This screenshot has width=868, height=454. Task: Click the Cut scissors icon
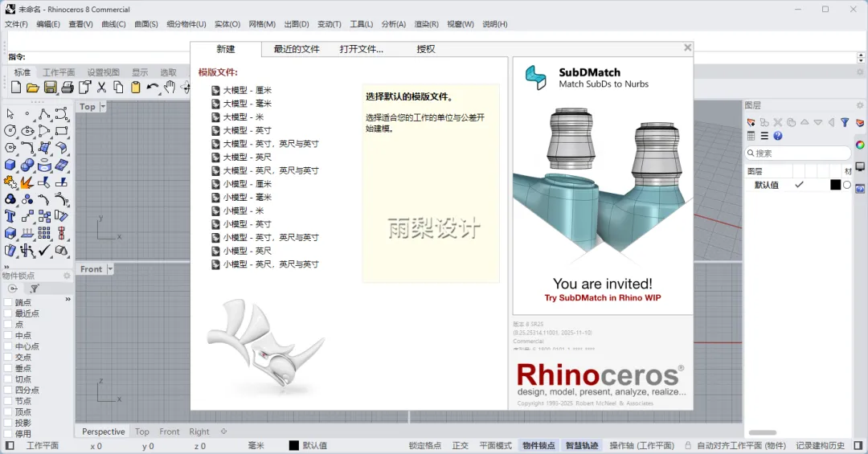coord(101,87)
